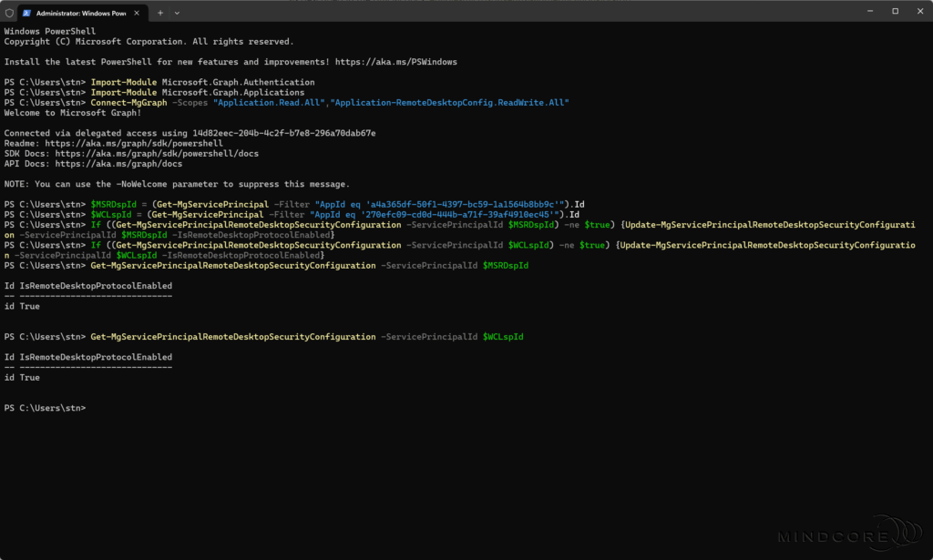The image size is (933, 560).
Task: Click the 'Windows PowerShell' header text
Action: tap(49, 31)
